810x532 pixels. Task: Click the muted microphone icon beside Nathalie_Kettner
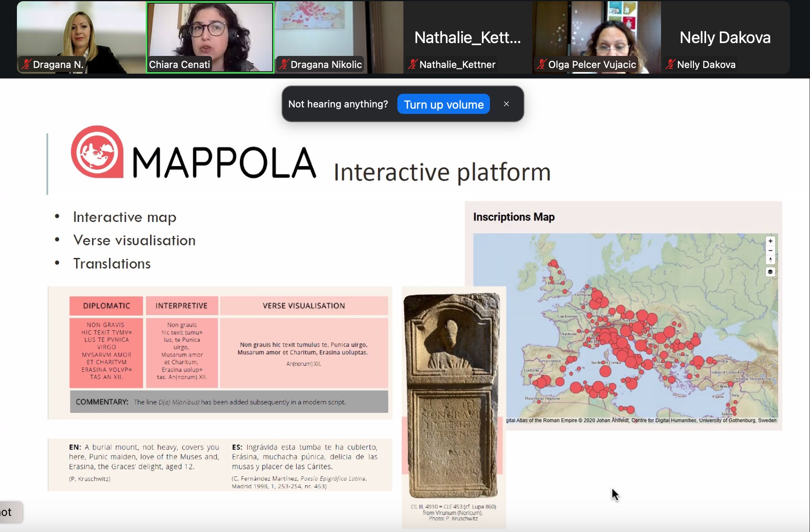(413, 64)
